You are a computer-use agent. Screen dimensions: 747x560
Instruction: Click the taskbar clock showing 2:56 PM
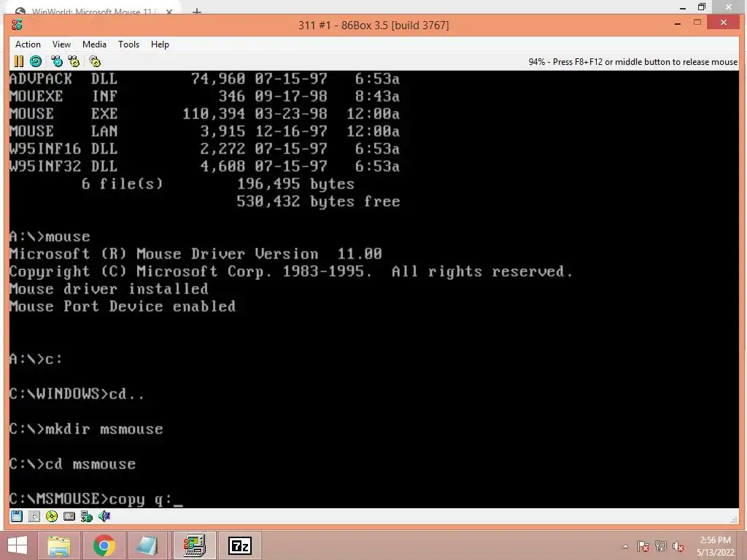point(715,546)
